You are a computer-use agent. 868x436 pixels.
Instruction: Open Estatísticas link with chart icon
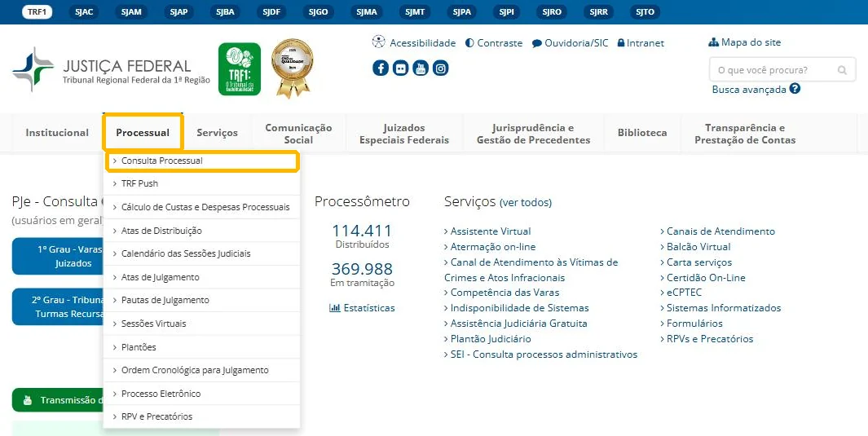[362, 308]
